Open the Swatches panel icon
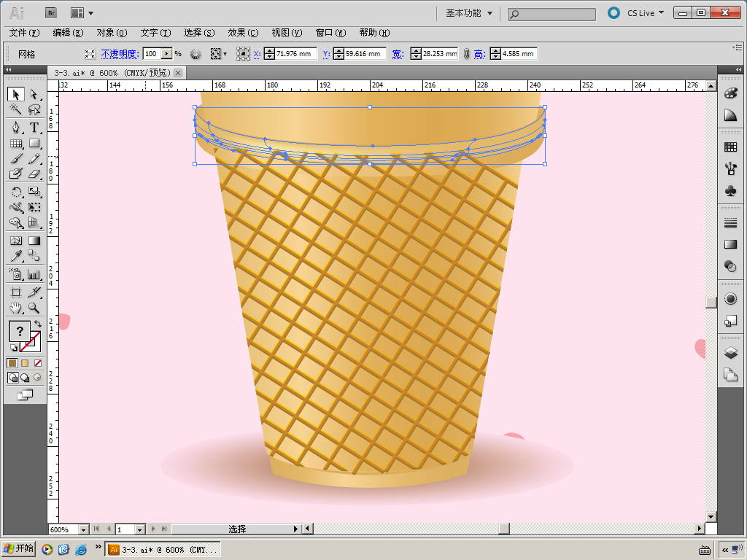 tap(730, 147)
